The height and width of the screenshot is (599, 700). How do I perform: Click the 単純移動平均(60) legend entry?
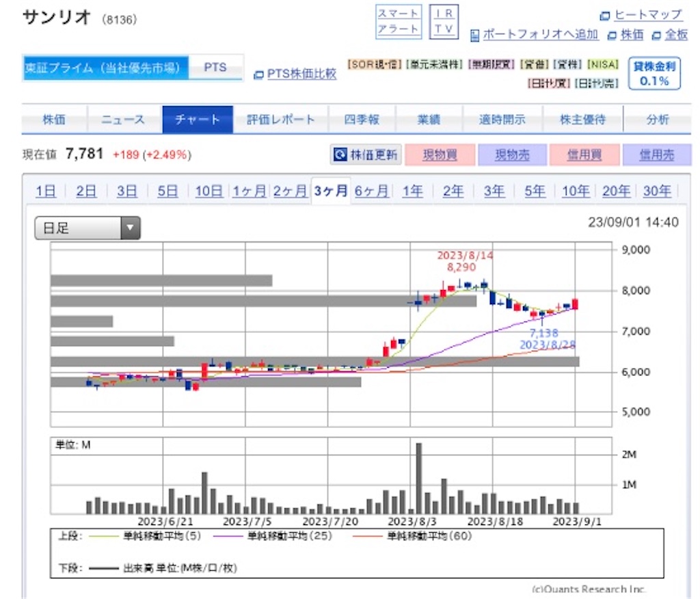click(412, 536)
